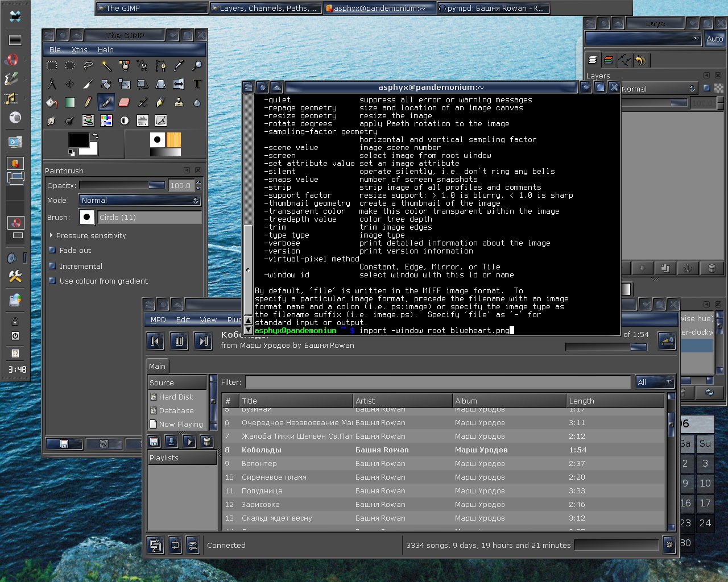Select the Text tool
Image resolution: width=728 pixels, height=582 pixels.
click(197, 84)
